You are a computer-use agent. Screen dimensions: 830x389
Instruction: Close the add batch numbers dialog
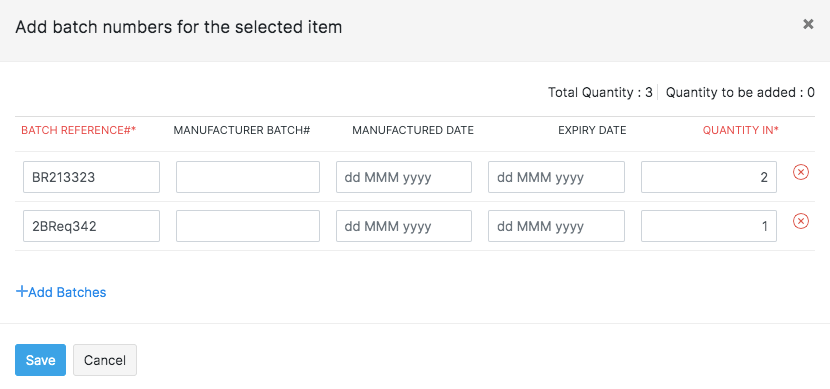(808, 24)
